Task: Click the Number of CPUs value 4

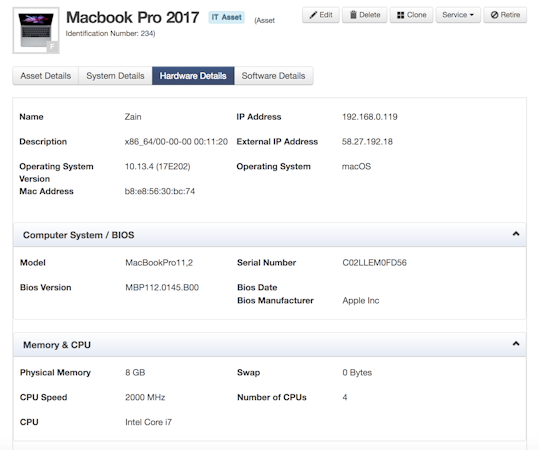Action: [345, 397]
